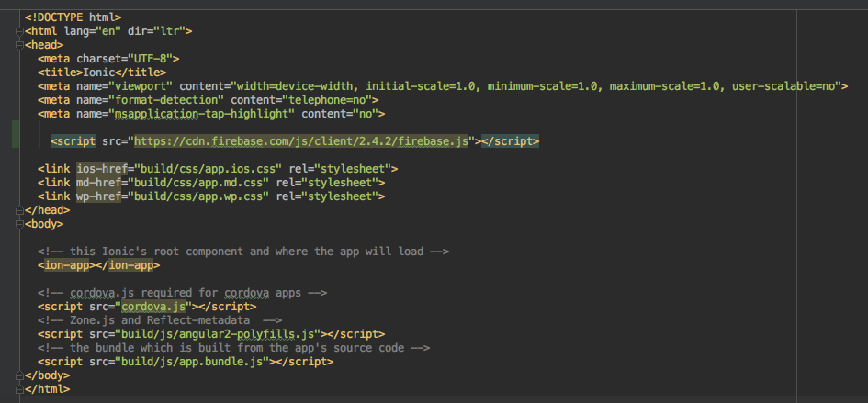This screenshot has height=403, width=868.
Task: Click the green change marker in gutter
Action: point(16,134)
